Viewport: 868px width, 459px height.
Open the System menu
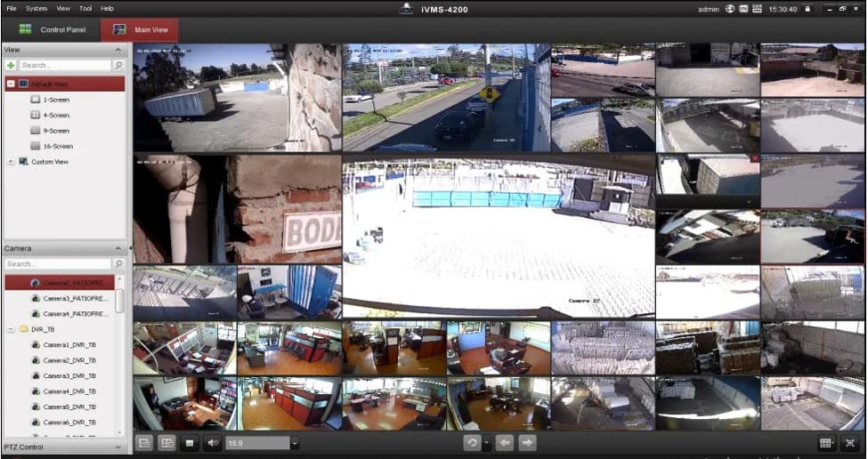pyautogui.click(x=37, y=8)
